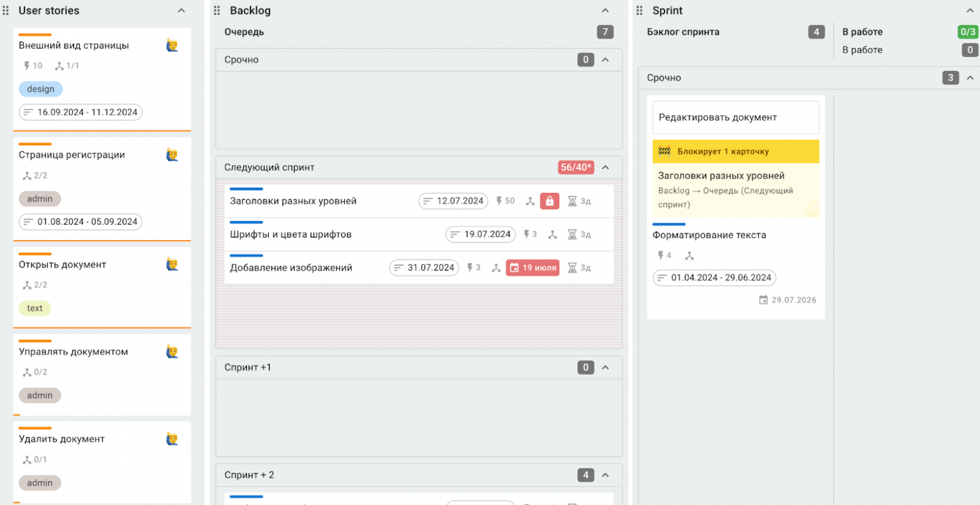Click the red lock icon on Заголовки разных уровней
This screenshot has height=505, width=980.
point(549,201)
